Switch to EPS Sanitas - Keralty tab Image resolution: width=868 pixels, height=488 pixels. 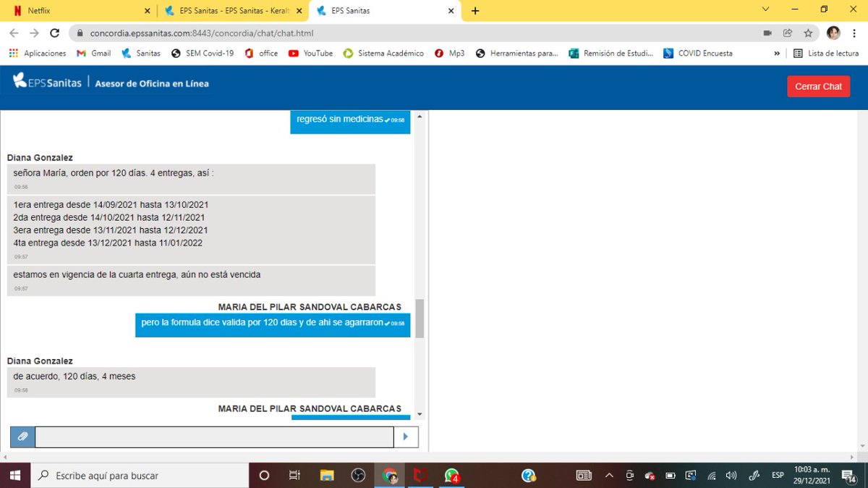pyautogui.click(x=233, y=11)
